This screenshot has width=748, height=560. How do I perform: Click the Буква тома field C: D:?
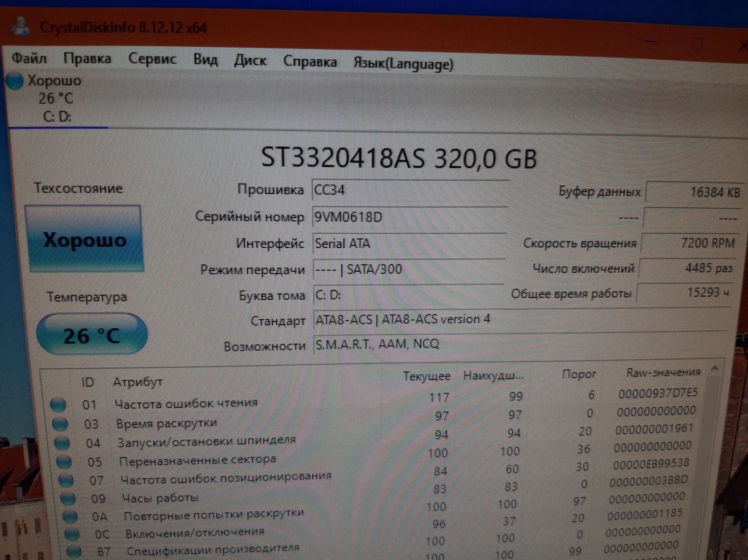click(x=408, y=295)
